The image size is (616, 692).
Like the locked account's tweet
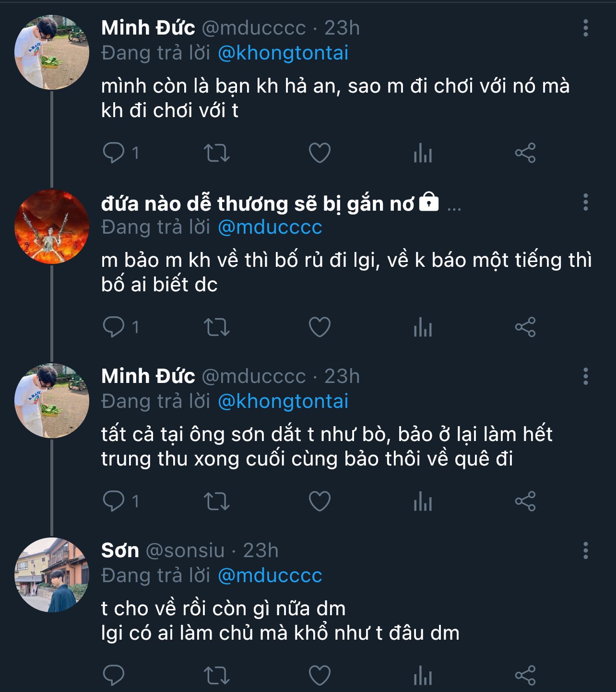pyautogui.click(x=320, y=327)
